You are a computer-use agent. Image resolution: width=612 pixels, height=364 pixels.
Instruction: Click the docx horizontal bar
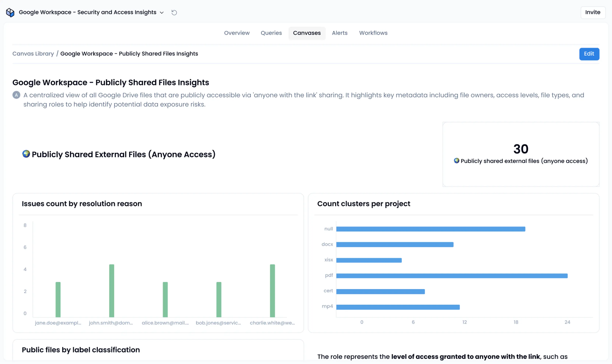click(395, 244)
